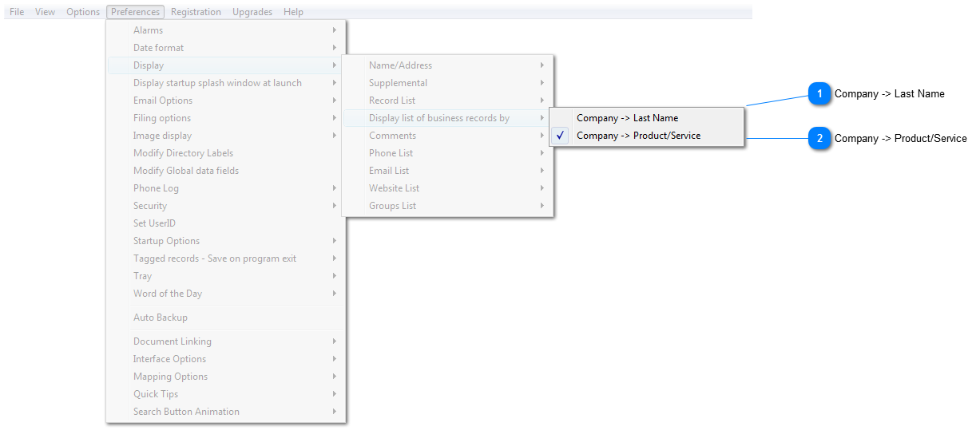Open the Tray submenu
The height and width of the screenshot is (438, 980).
(226, 276)
